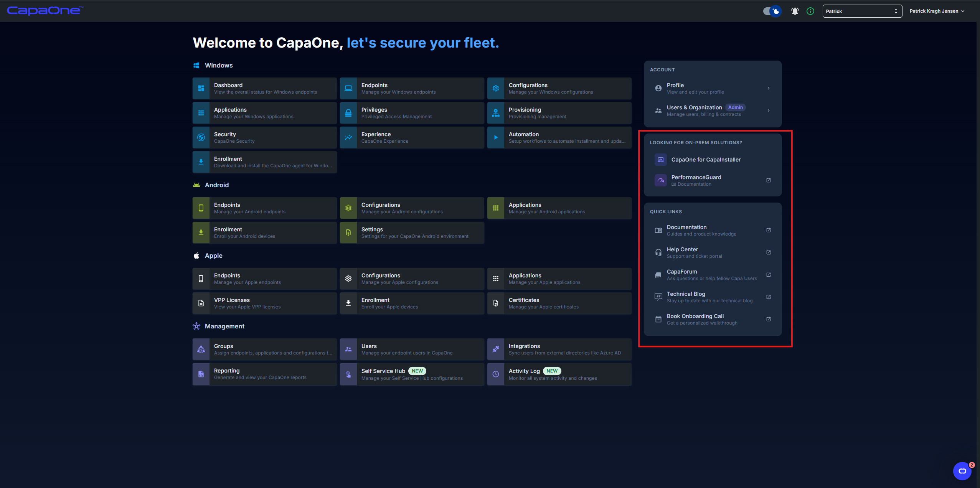980x488 pixels.
Task: Open Apple Enrollment tile
Action: click(412, 303)
